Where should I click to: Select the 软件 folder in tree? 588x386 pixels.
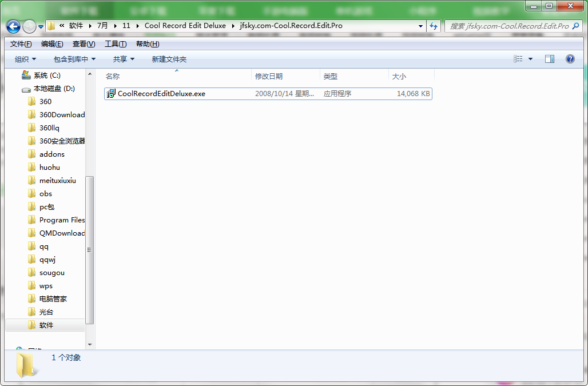pyautogui.click(x=46, y=325)
